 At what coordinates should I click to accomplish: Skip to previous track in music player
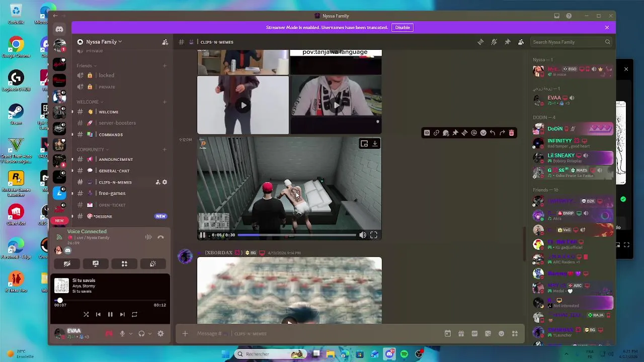click(98, 314)
